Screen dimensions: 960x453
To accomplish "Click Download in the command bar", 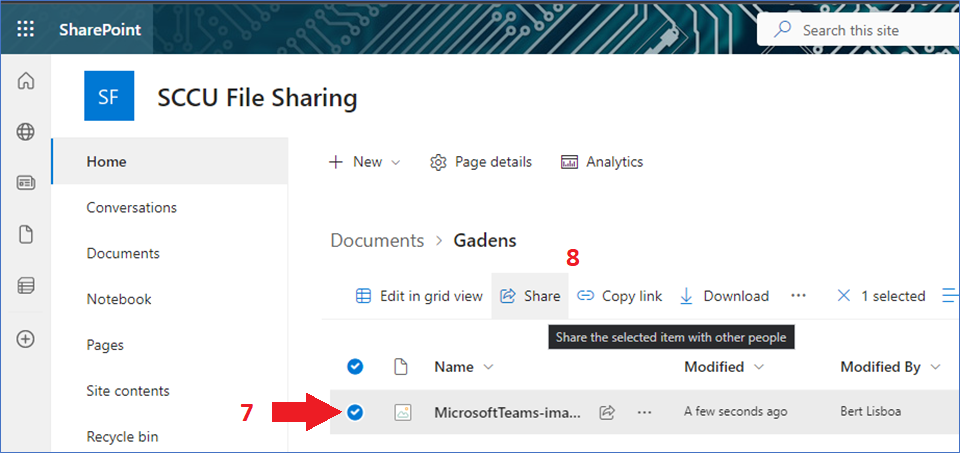I will tap(724, 296).
